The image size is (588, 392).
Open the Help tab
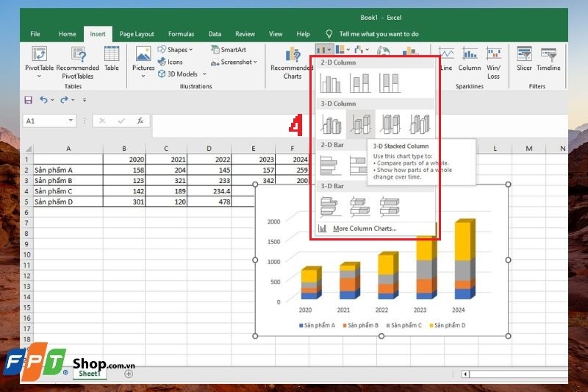303,34
